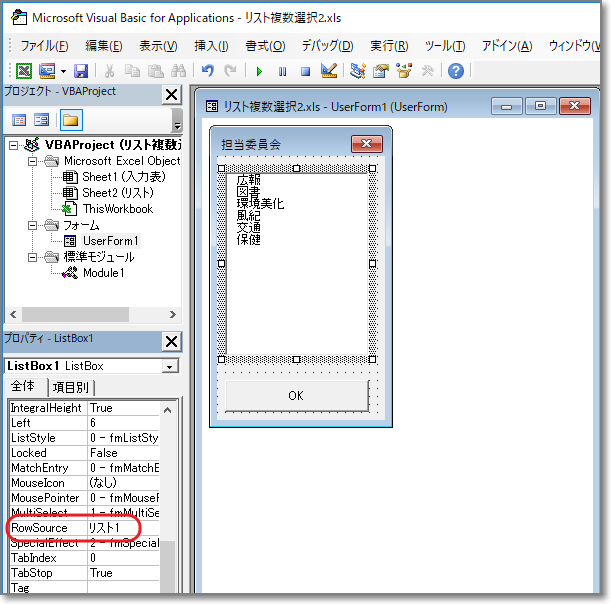Collapse the フォーム folder in project tree
The width and height of the screenshot is (611, 604).
coord(33,225)
